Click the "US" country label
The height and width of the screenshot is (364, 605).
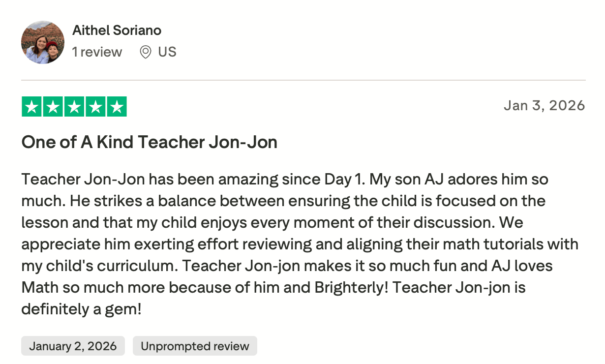tap(167, 52)
